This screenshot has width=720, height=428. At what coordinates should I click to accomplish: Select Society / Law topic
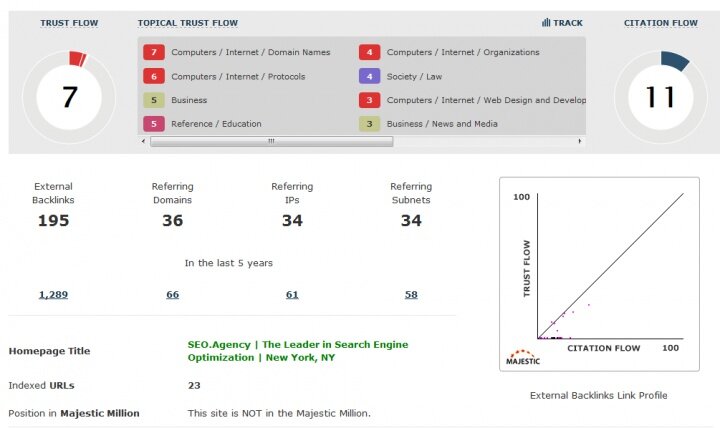pos(414,76)
